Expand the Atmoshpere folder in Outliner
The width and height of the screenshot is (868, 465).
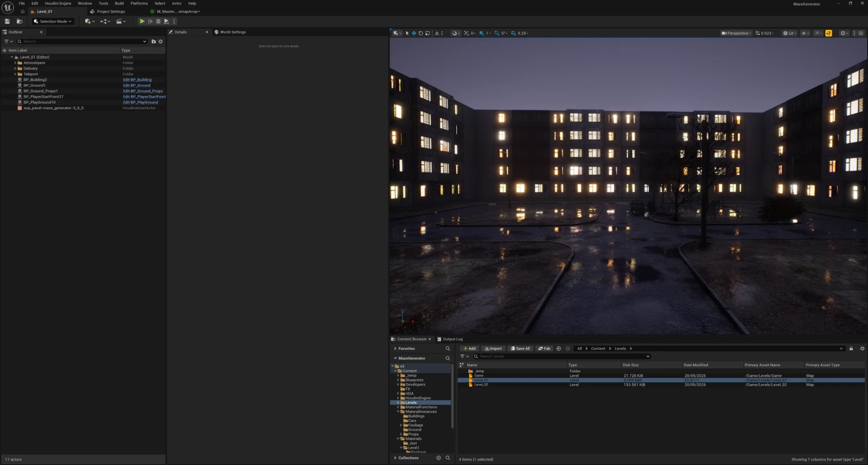pyautogui.click(x=15, y=63)
